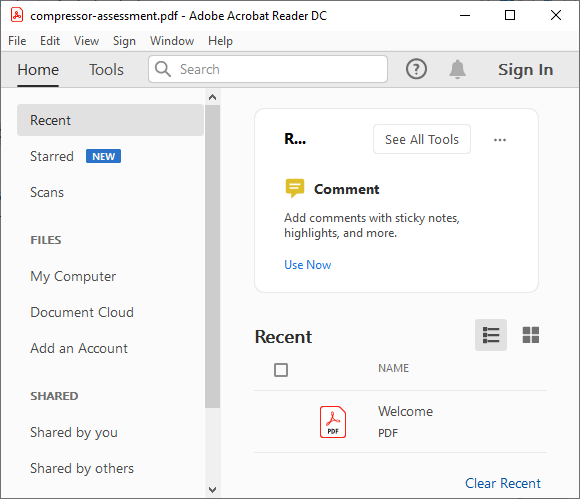The image size is (580, 499).
Task: Select Starred in the sidebar
Action: (x=52, y=156)
